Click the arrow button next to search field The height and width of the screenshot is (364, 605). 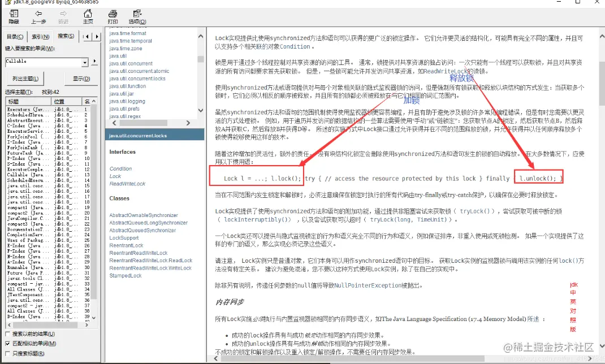[94, 62]
